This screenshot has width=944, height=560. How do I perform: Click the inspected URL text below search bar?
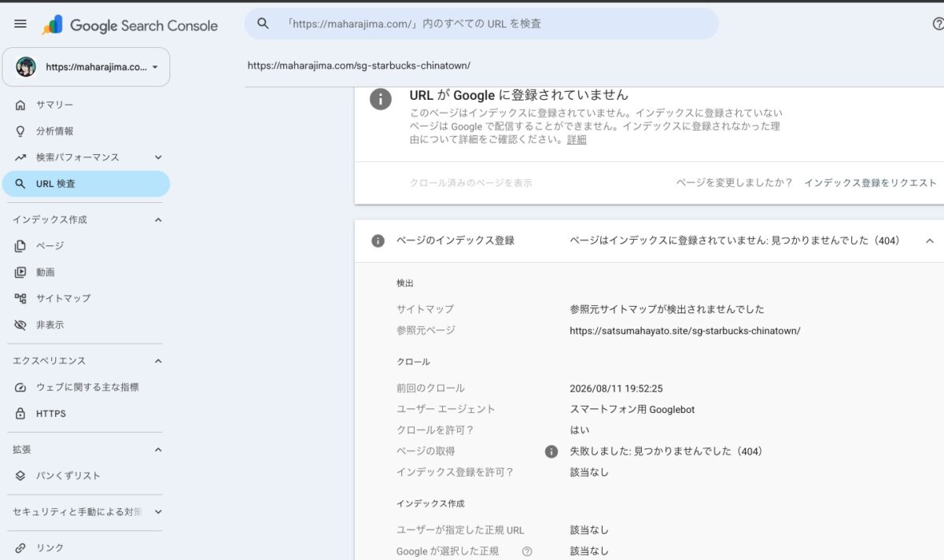pos(359,66)
